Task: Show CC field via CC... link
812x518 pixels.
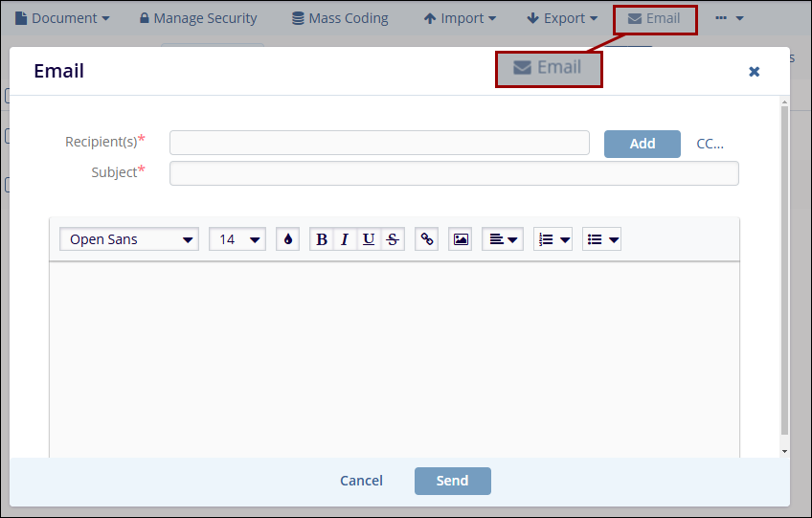Action: pyautogui.click(x=710, y=144)
